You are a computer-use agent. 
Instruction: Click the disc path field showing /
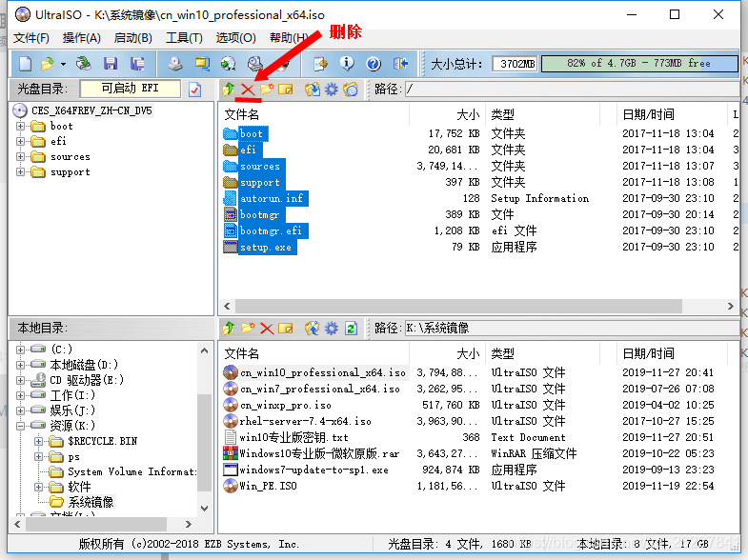[572, 90]
